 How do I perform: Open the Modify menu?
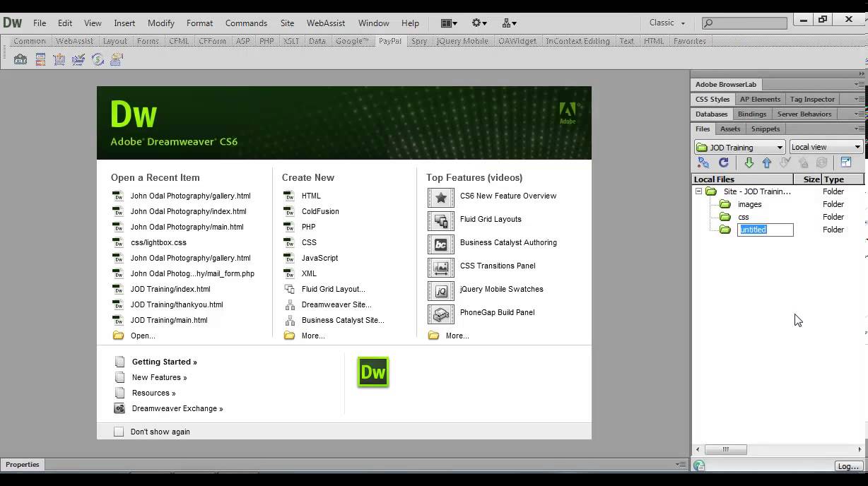pyautogui.click(x=161, y=23)
